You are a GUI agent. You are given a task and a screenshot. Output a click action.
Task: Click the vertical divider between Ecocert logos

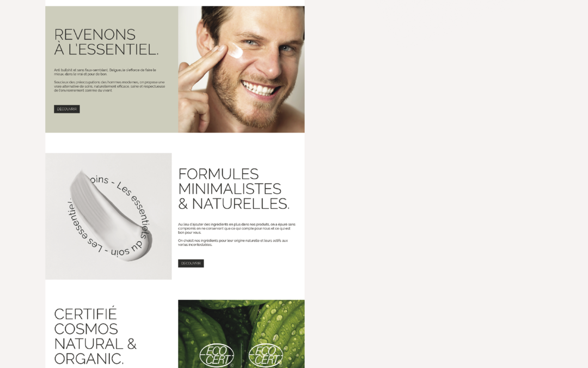click(x=241, y=355)
